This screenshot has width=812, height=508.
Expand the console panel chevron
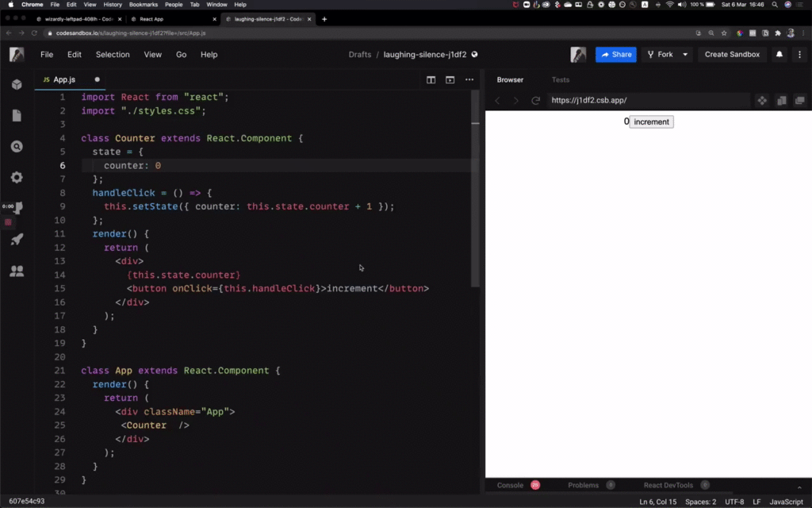[x=799, y=487]
